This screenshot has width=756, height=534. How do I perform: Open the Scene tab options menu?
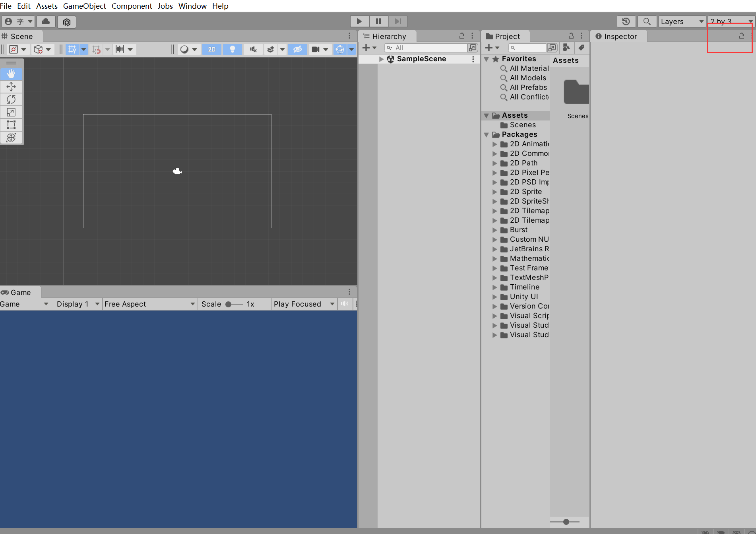[x=349, y=36]
